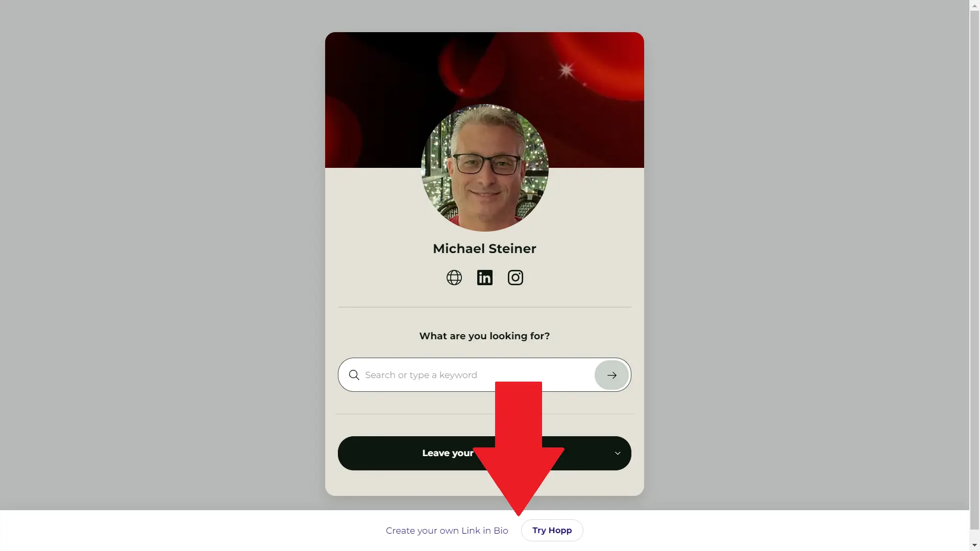Screen dimensions: 980x551
Task: Click Michael Steiner name label
Action: [x=484, y=248]
